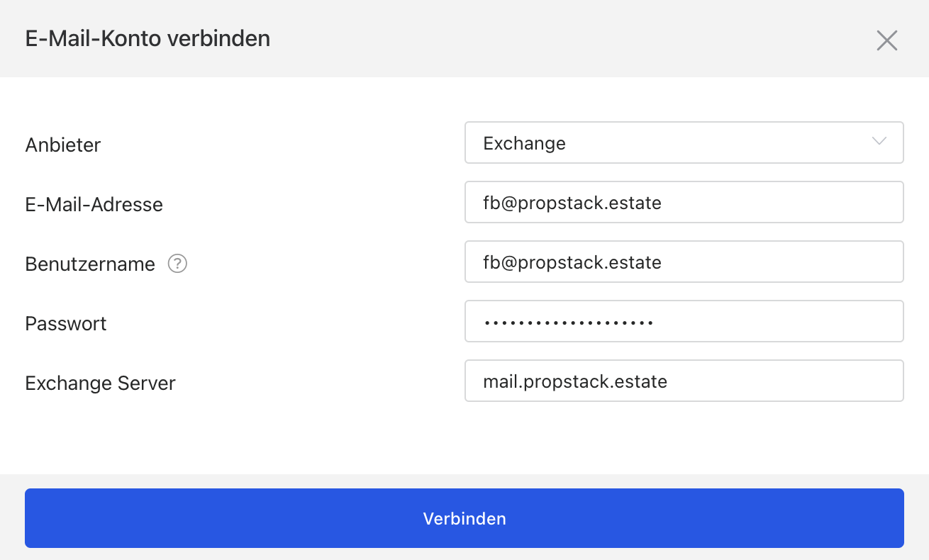Select the "Exchange" value text in Anbieter
Viewport: 929px width, 560px height.
coord(524,143)
